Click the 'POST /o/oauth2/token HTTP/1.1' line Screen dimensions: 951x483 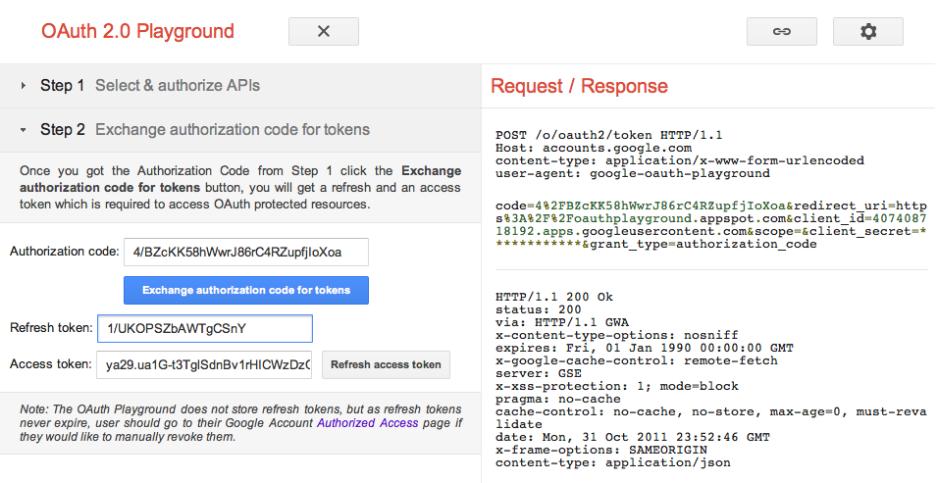pyautogui.click(x=609, y=135)
